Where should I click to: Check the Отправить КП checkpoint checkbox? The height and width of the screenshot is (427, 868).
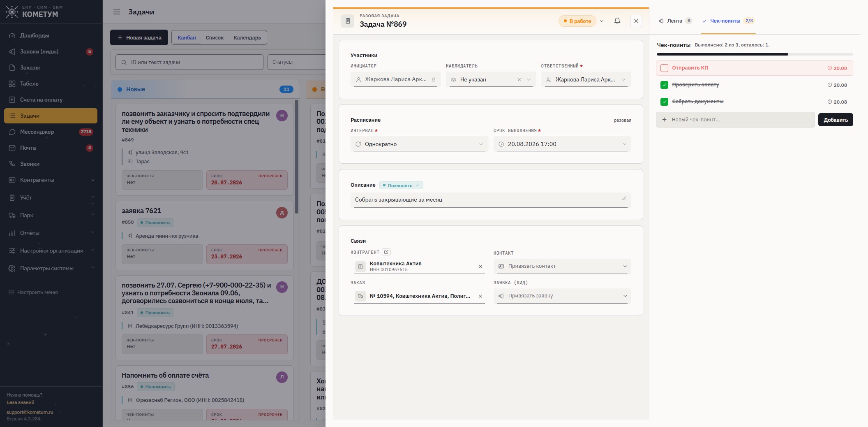664,68
